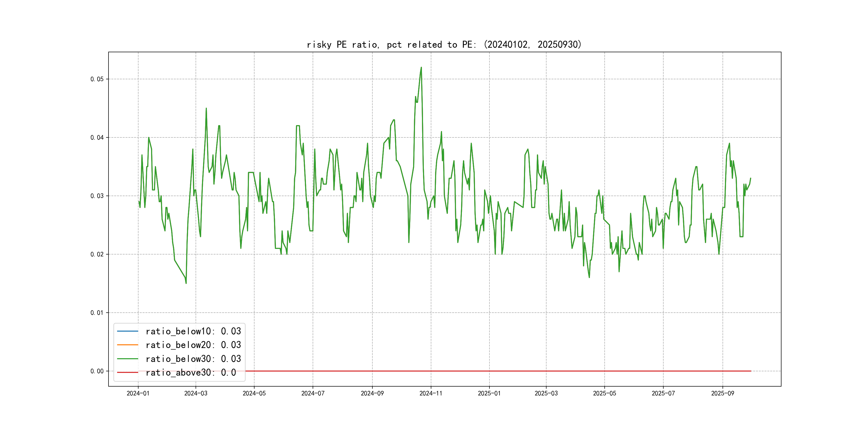Select the 'ratio_above30: 0.0' legend label

pos(191,372)
